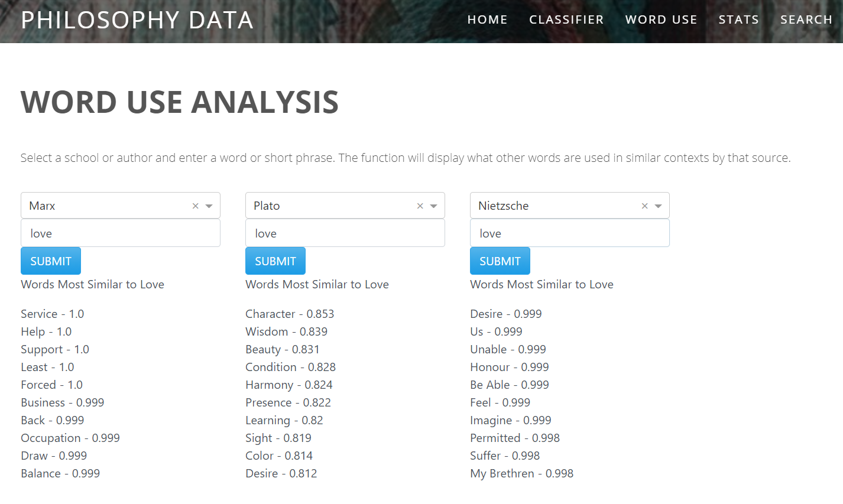Focus the word input under Plato
The height and width of the screenshot is (504, 843).
coord(345,233)
